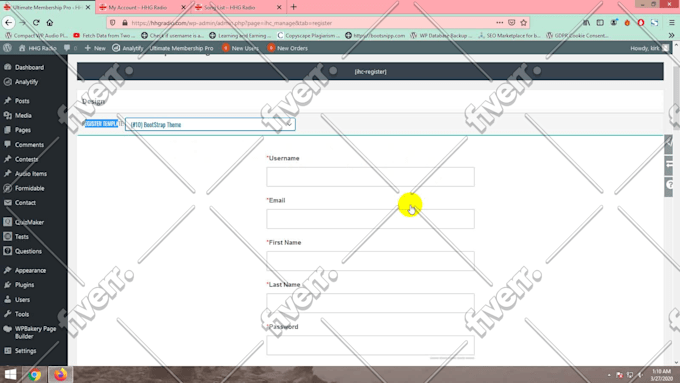
Task: Click the Contact envelope icon
Action: pyautogui.click(x=7, y=203)
